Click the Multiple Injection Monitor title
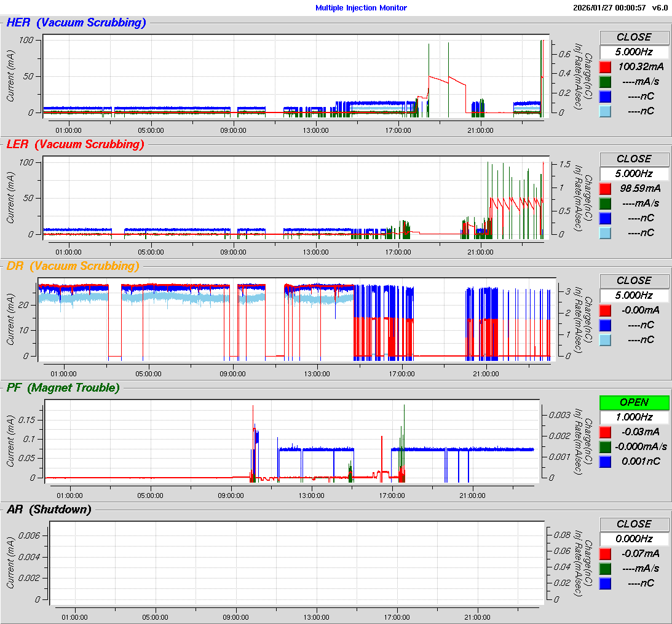Screen dimensions: 672x624 pyautogui.click(x=361, y=8)
